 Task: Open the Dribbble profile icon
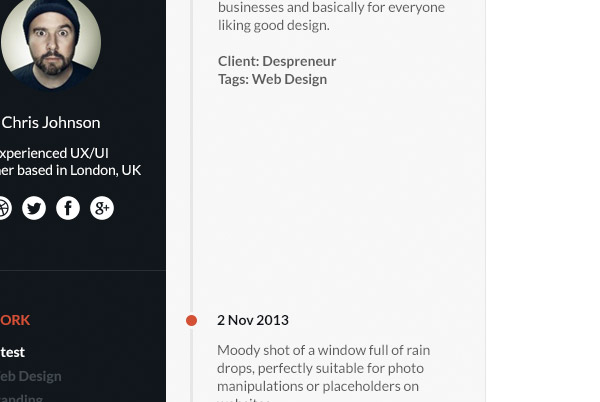[3, 208]
